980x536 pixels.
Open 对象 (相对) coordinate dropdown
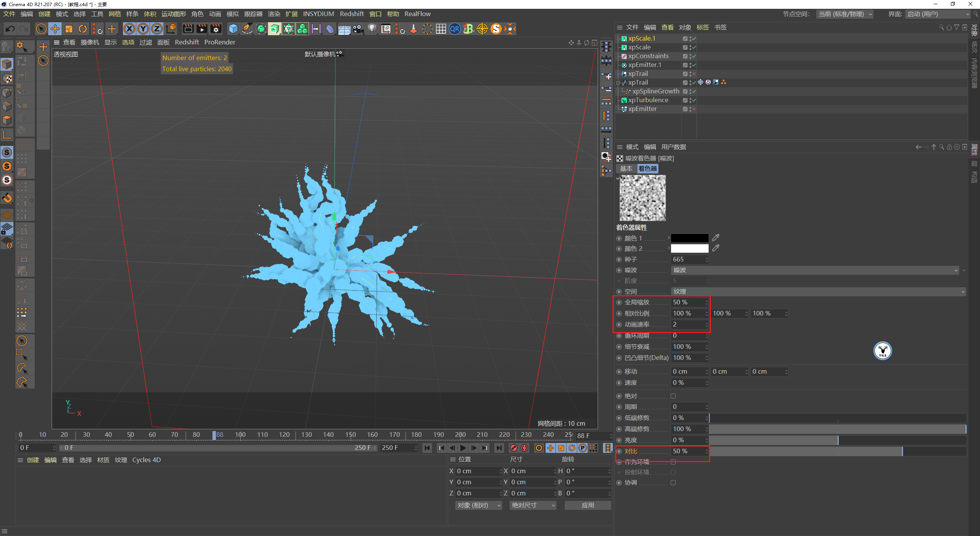click(x=478, y=505)
